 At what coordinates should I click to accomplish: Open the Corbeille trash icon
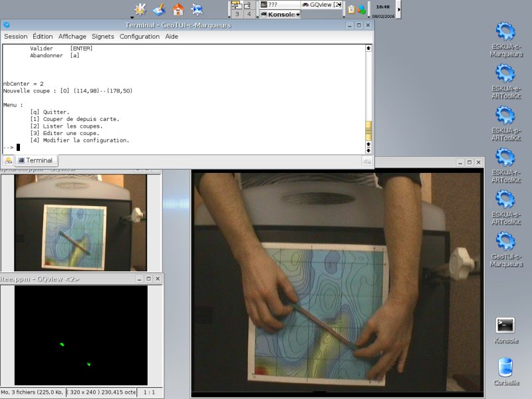click(x=505, y=372)
